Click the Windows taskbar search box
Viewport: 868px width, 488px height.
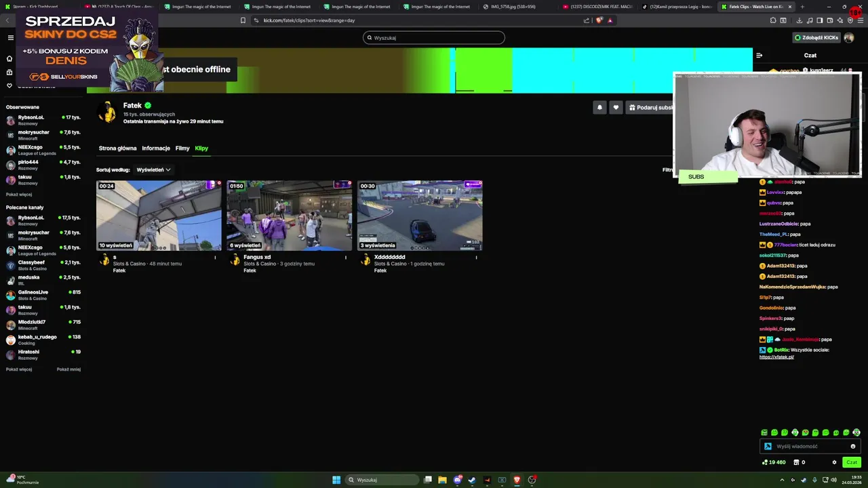(x=382, y=480)
